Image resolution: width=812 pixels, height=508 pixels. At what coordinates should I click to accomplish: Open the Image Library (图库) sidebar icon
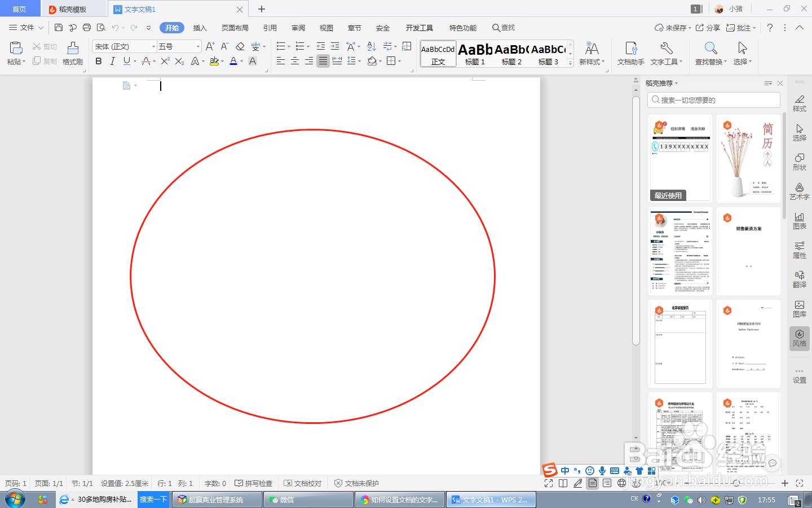coord(800,309)
